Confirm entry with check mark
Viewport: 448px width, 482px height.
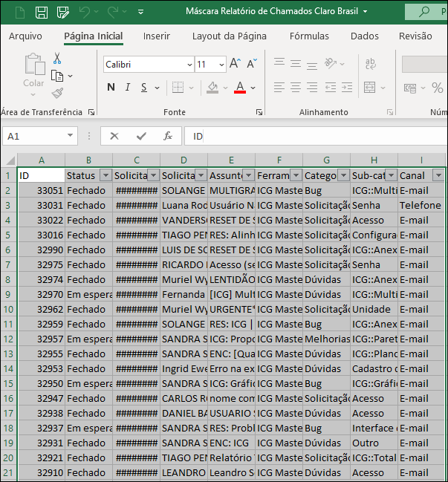tap(141, 136)
